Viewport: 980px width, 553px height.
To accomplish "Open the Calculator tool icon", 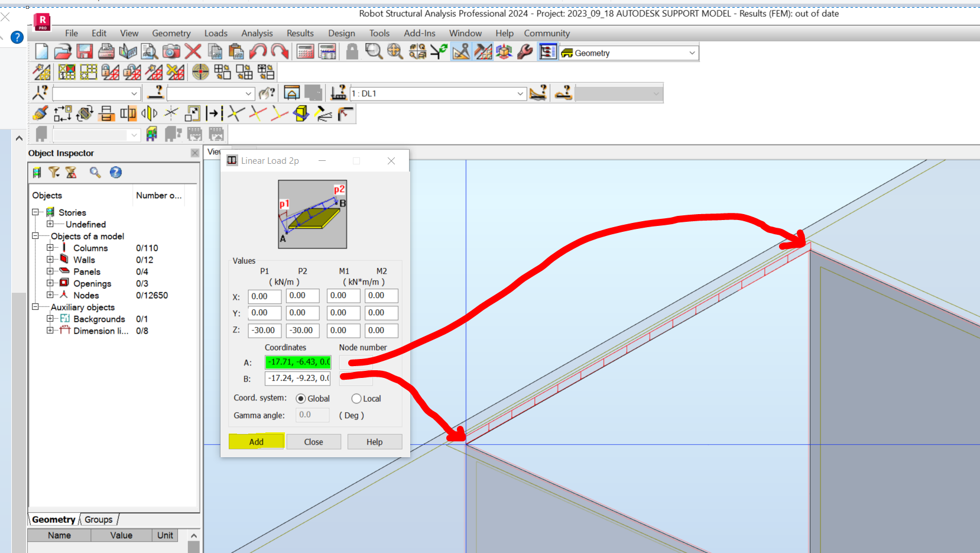I will click(305, 51).
